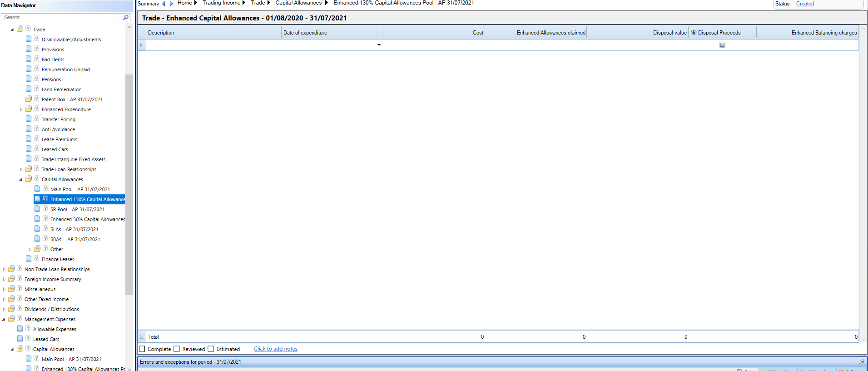
Task: Tick the Reviewed checkbox
Action: 177,349
